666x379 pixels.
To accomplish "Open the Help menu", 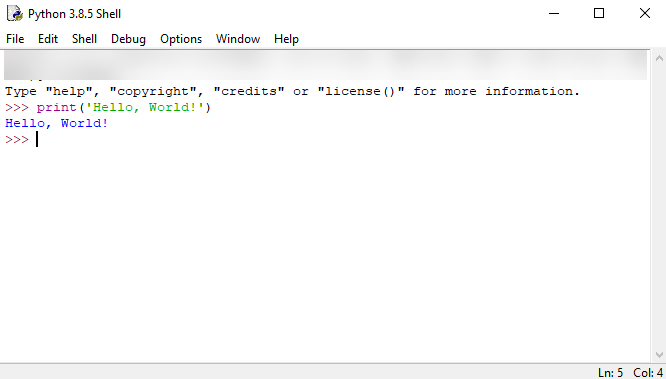I will click(286, 39).
